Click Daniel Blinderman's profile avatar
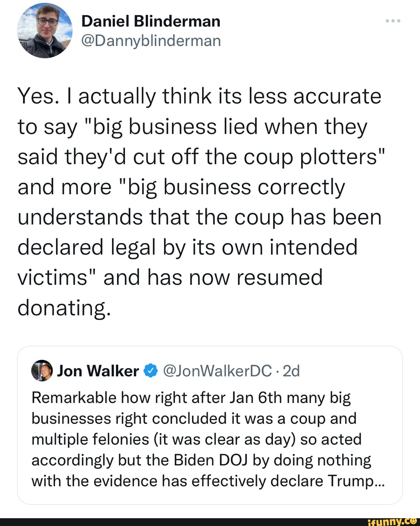Image resolution: width=420 pixels, height=526 pixels. [x=45, y=31]
